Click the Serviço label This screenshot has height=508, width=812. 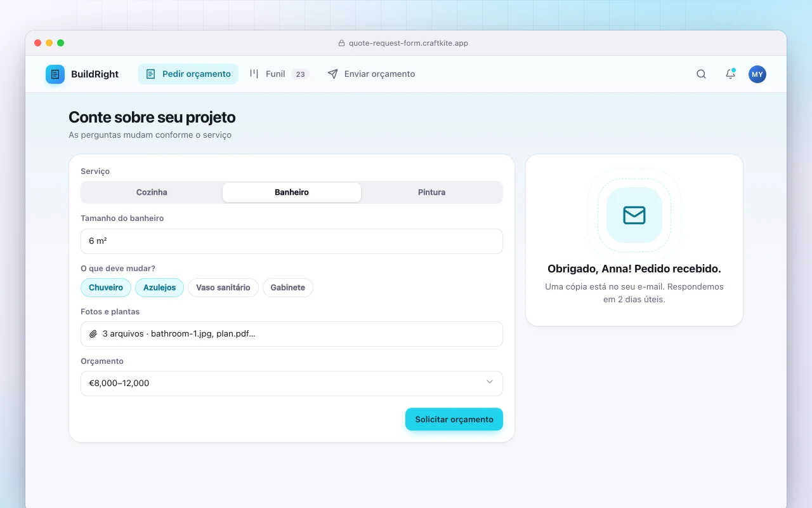click(95, 171)
